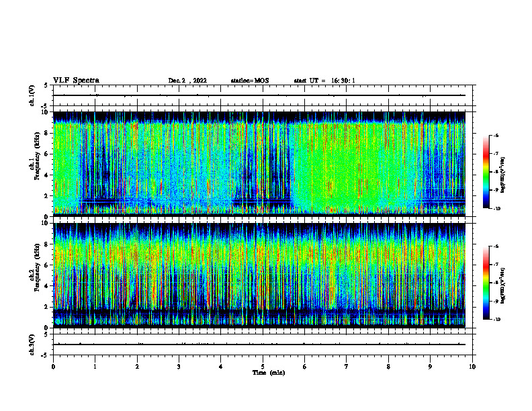Click the ch.2 spectrogram color scale bar
Viewport: 532px width, 411px height.
pyautogui.click(x=486, y=283)
